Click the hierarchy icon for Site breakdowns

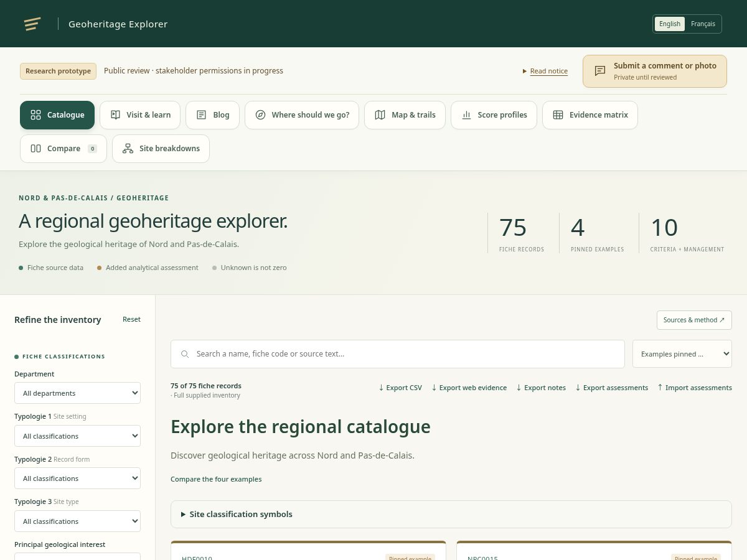[x=128, y=149]
